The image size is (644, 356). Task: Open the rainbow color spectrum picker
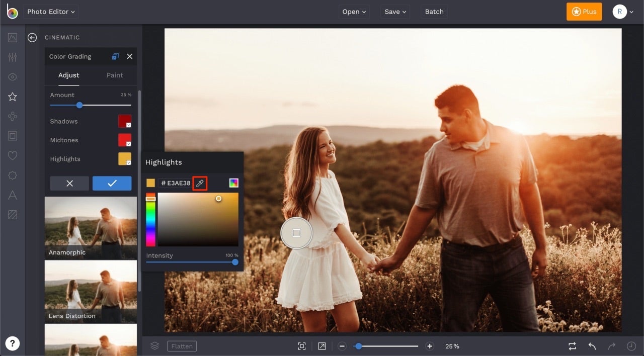[233, 183]
